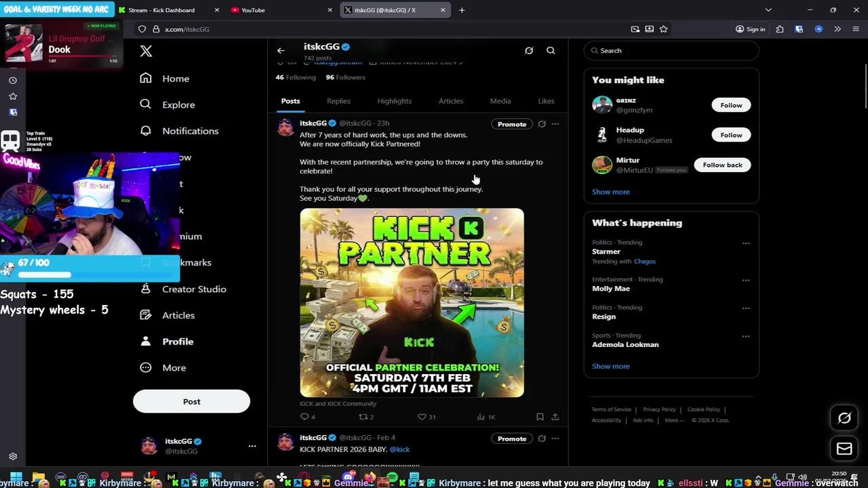The width and height of the screenshot is (868, 488).
Task: Show more trends under What's happening
Action: [610, 367]
